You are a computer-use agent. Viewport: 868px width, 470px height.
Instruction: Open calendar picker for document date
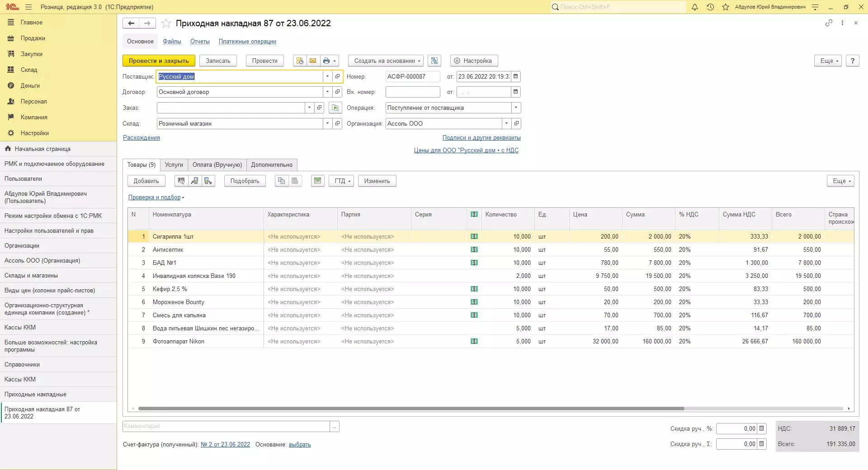point(515,76)
